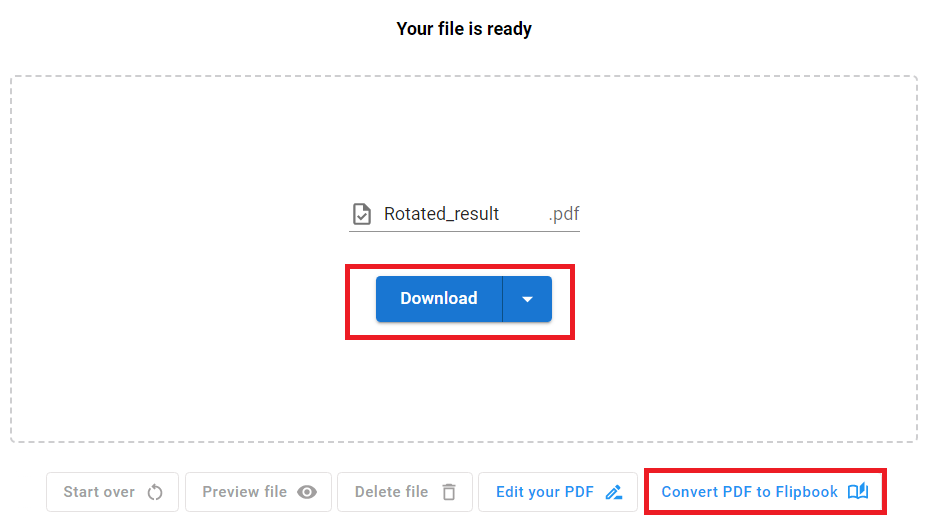Click the open book Flipbook icon
935x530 pixels.
(x=858, y=492)
